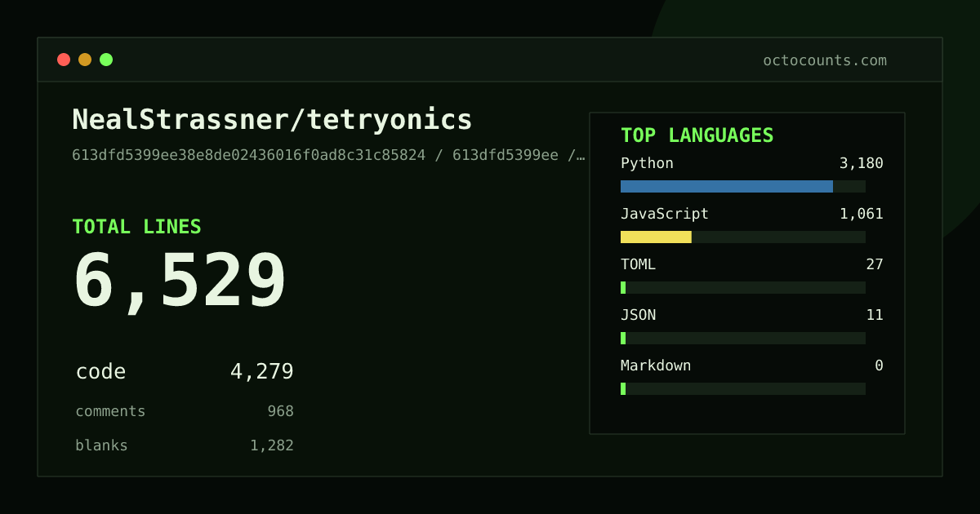980x514 pixels.
Task: Click the code value 4,279
Action: coord(261,372)
